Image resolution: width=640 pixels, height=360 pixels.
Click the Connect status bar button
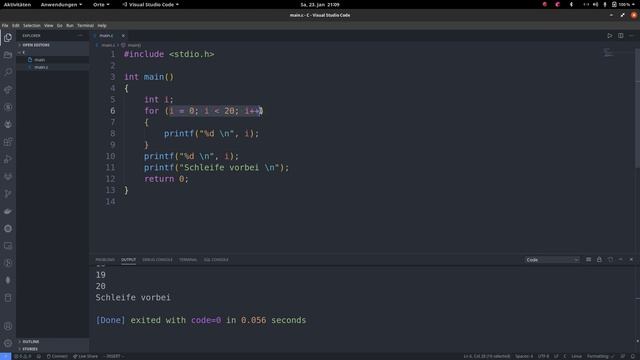pyautogui.click(x=57, y=356)
